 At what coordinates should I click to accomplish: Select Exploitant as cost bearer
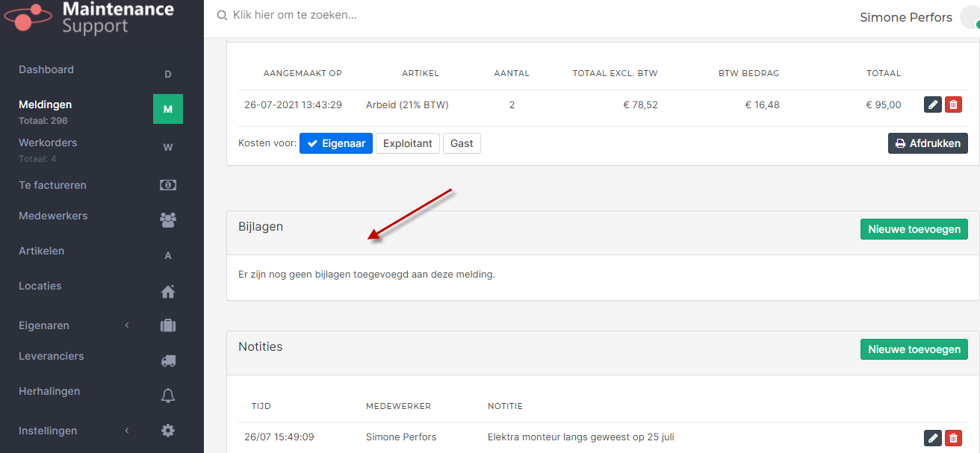(407, 143)
